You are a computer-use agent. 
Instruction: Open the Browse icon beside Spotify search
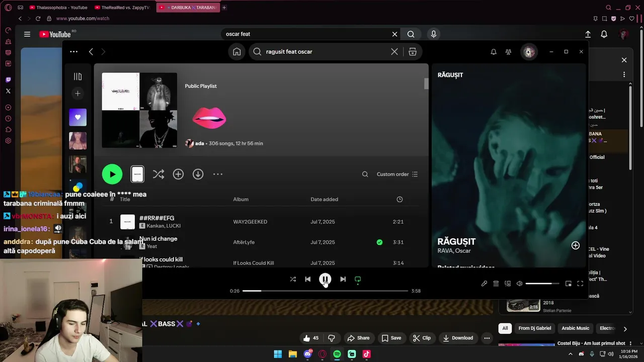(x=413, y=52)
